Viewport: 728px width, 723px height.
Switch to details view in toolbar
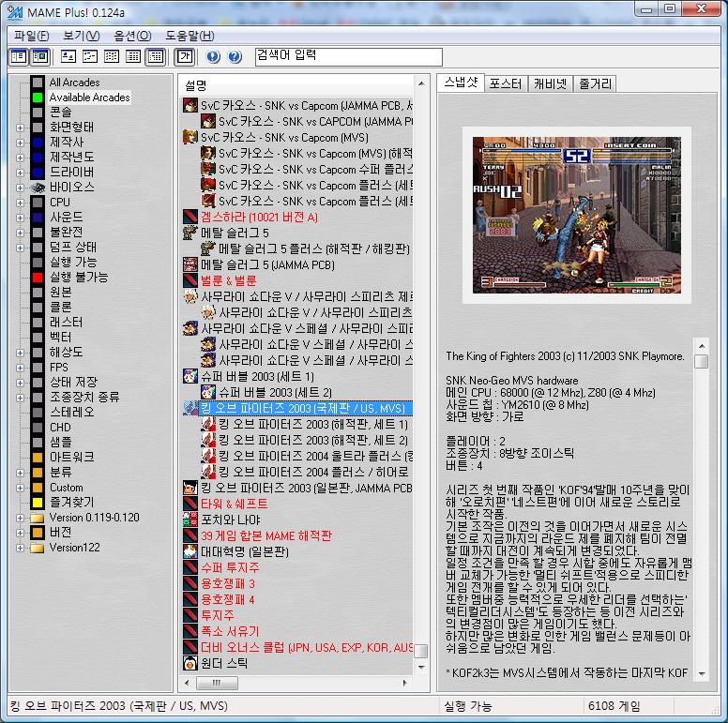click(x=133, y=56)
